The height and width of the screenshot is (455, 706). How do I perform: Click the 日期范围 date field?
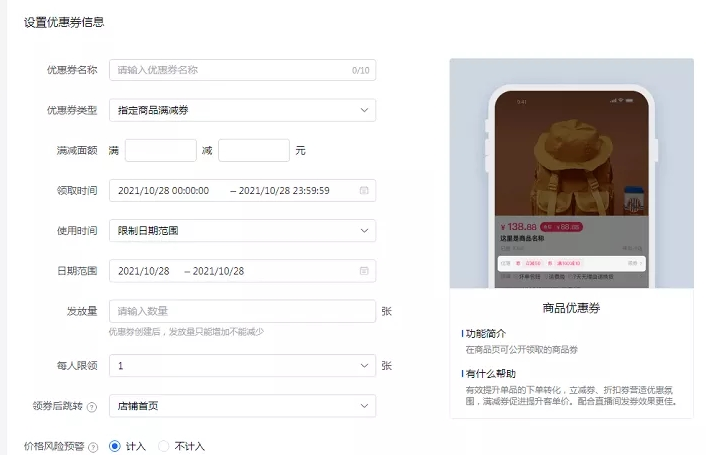pos(242,271)
